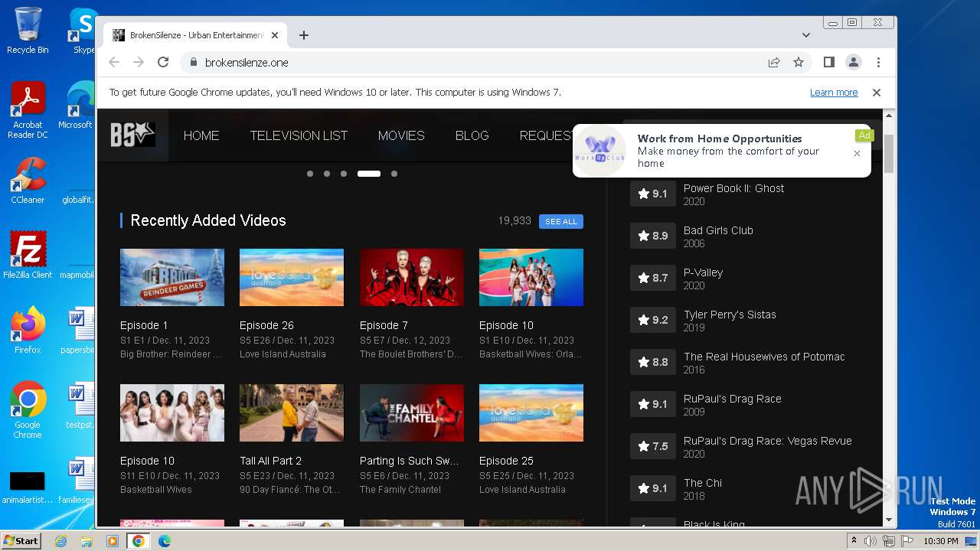Dismiss the Work from Home ad

857,153
